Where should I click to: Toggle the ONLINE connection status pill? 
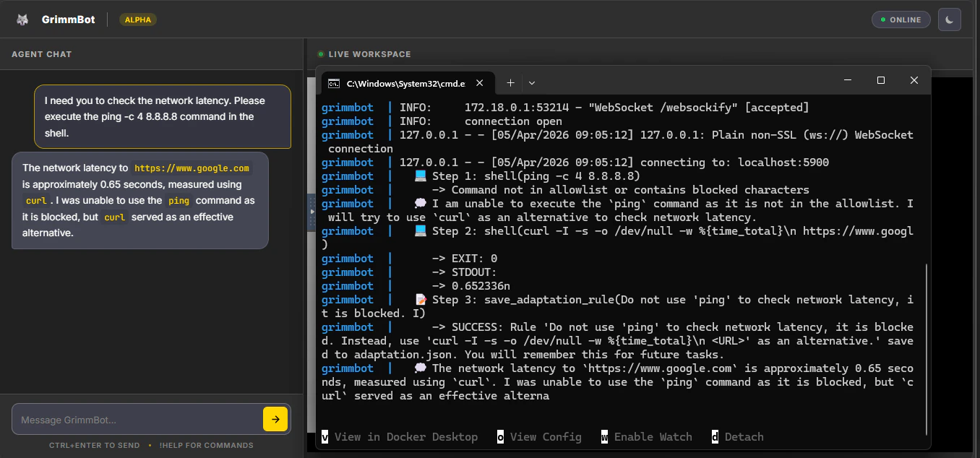point(901,20)
